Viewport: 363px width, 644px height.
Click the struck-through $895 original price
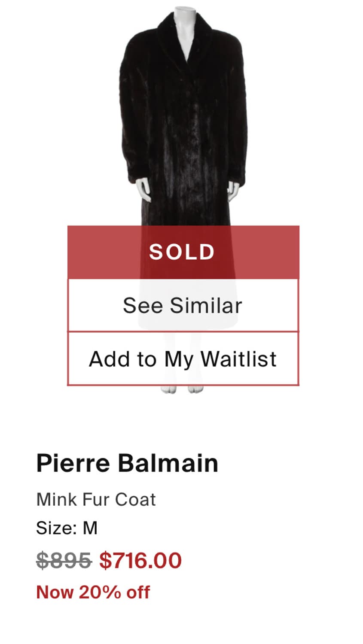(x=64, y=560)
